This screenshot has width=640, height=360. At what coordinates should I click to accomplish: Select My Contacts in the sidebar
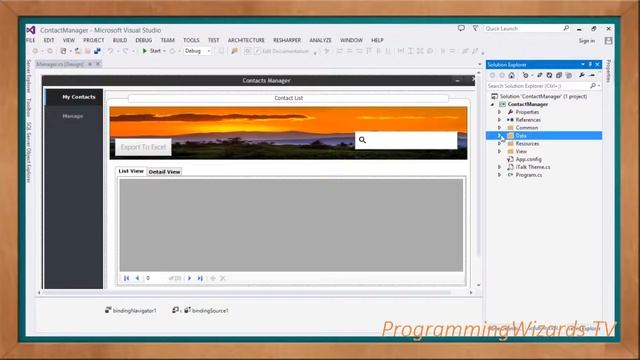74,97
